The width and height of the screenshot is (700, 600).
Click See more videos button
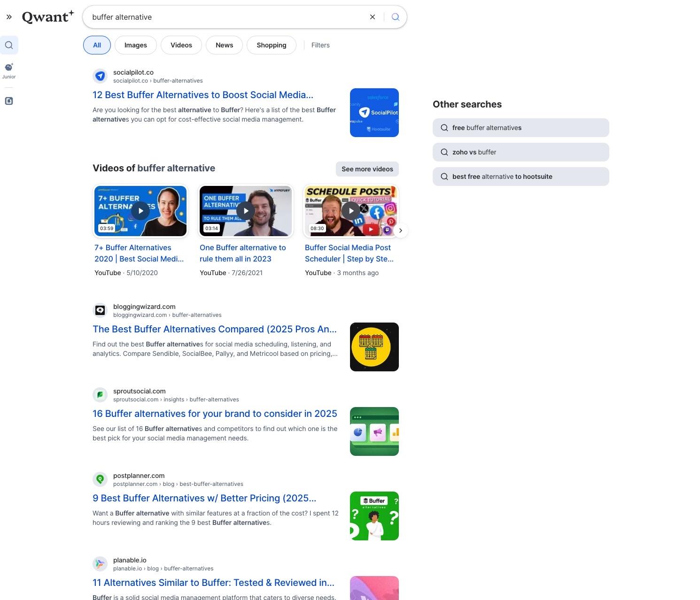[x=367, y=169]
